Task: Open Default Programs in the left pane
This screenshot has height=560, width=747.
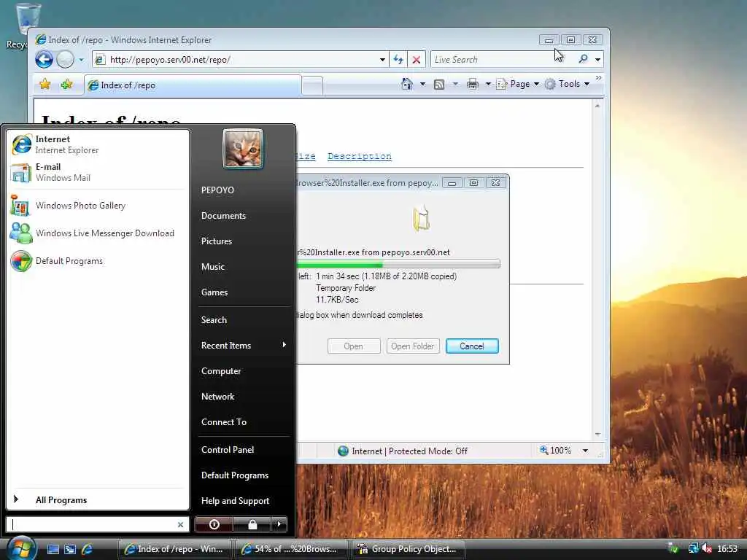Action: pyautogui.click(x=98, y=261)
